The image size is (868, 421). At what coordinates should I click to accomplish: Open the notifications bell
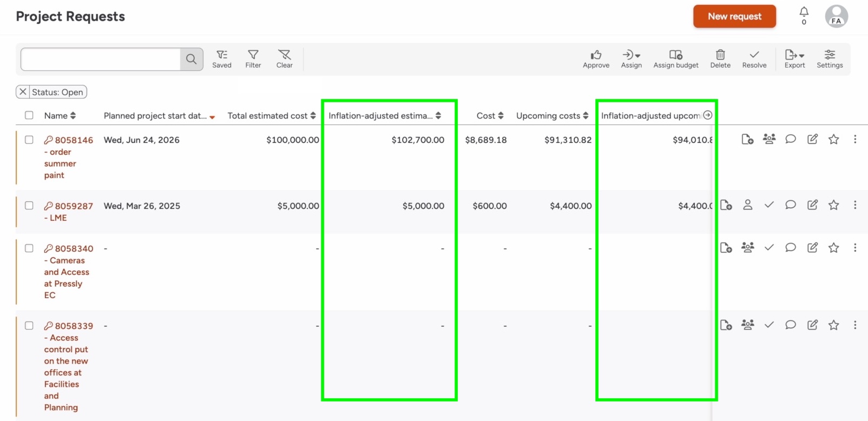coord(804,13)
